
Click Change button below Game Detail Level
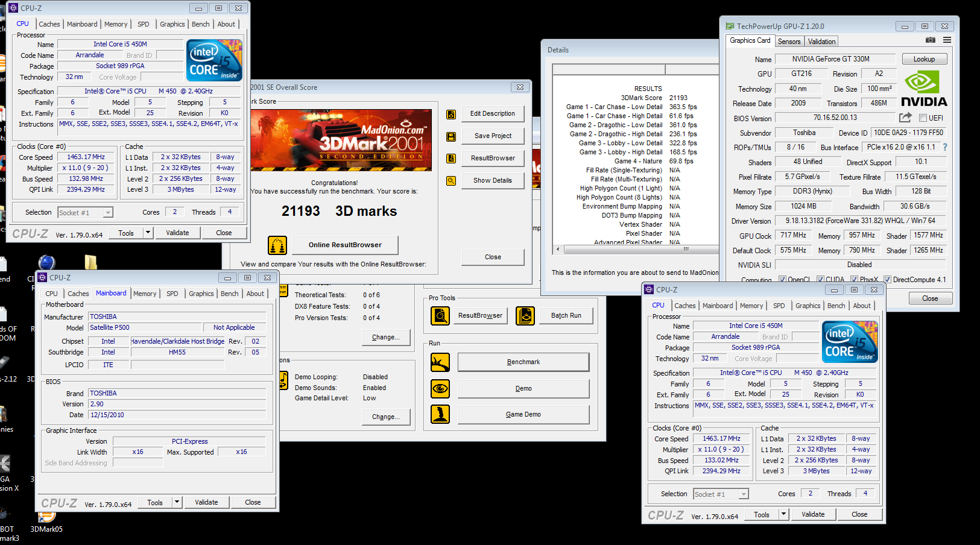(x=385, y=417)
